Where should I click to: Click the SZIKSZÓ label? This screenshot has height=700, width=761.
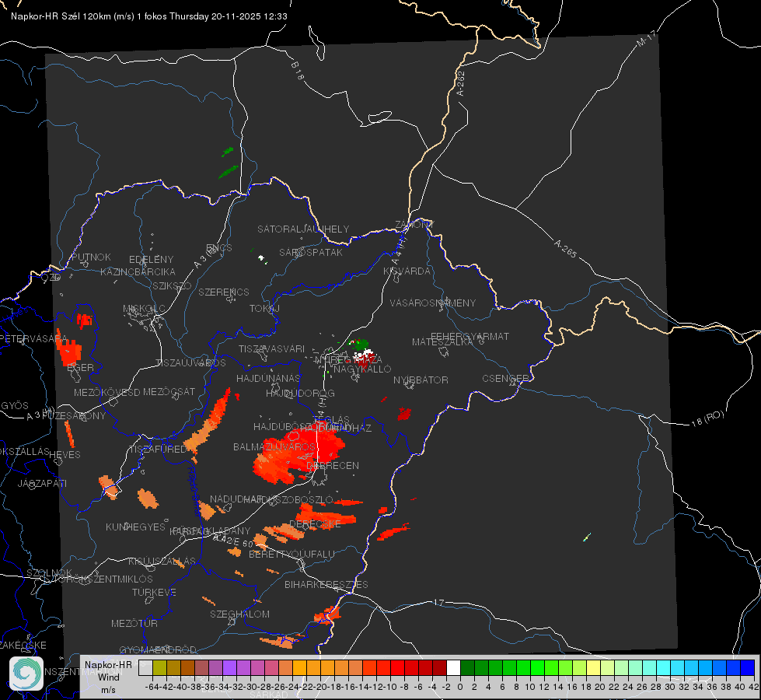(x=173, y=285)
